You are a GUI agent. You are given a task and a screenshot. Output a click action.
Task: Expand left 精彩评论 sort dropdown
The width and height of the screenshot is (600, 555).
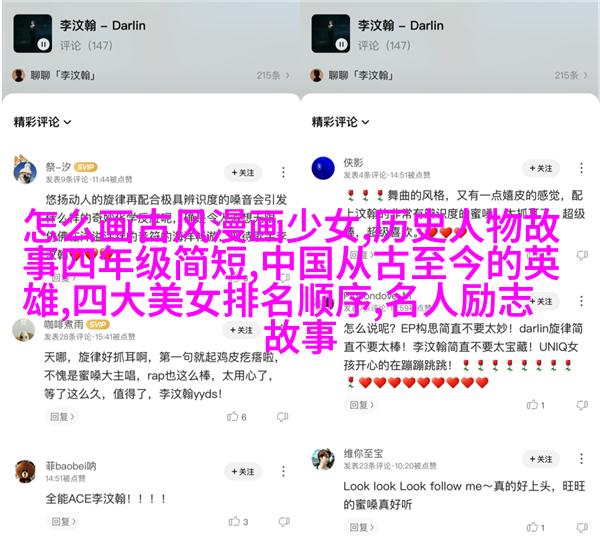[42, 122]
